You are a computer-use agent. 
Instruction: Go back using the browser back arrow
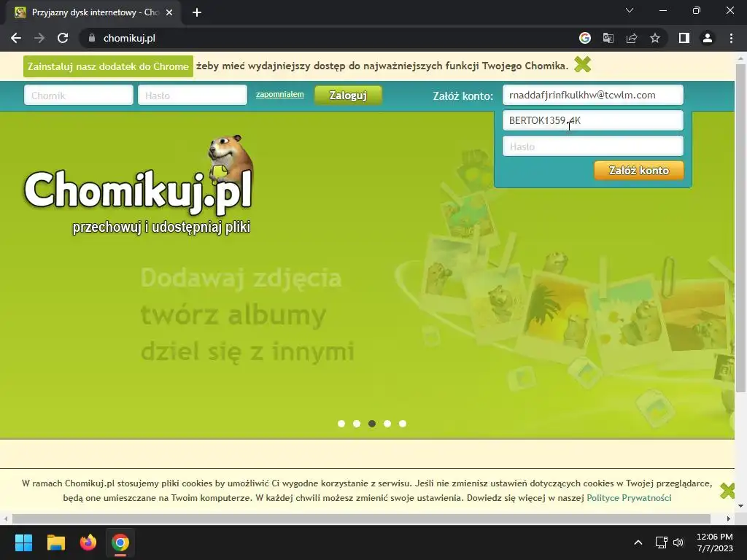(x=16, y=38)
